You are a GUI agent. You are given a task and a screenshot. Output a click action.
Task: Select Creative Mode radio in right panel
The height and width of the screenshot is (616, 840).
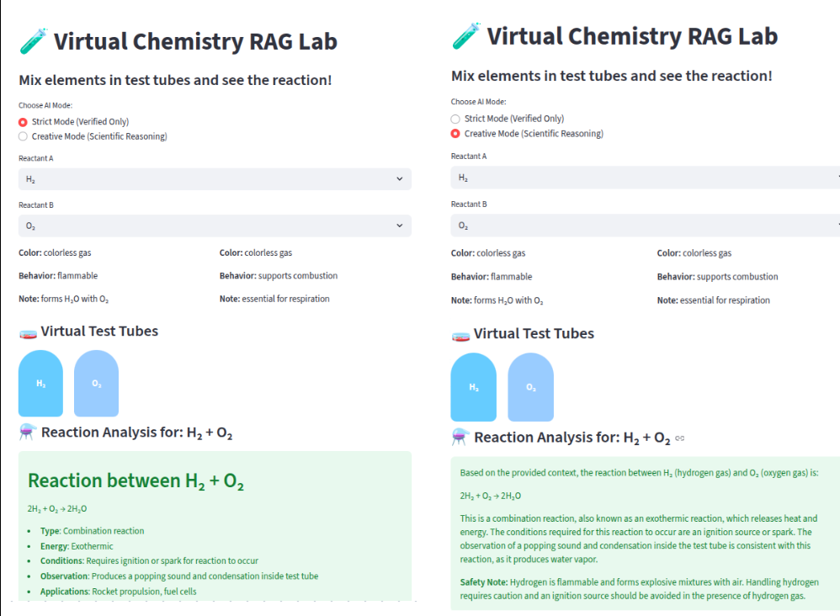coord(455,134)
